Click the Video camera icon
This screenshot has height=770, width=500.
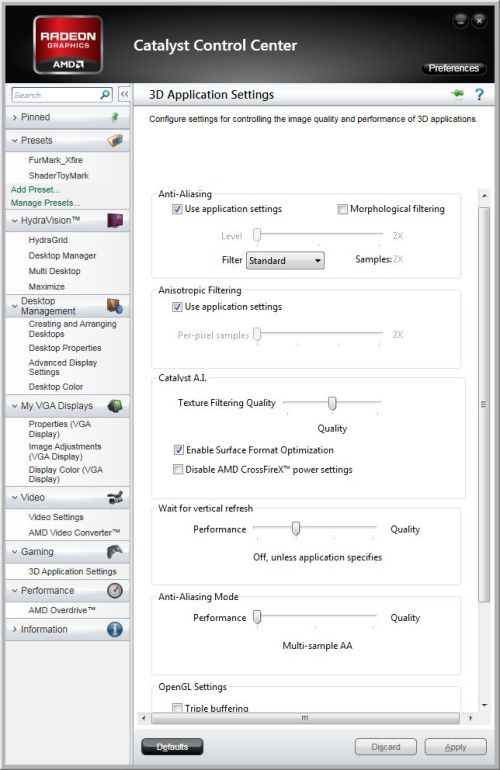(115, 497)
